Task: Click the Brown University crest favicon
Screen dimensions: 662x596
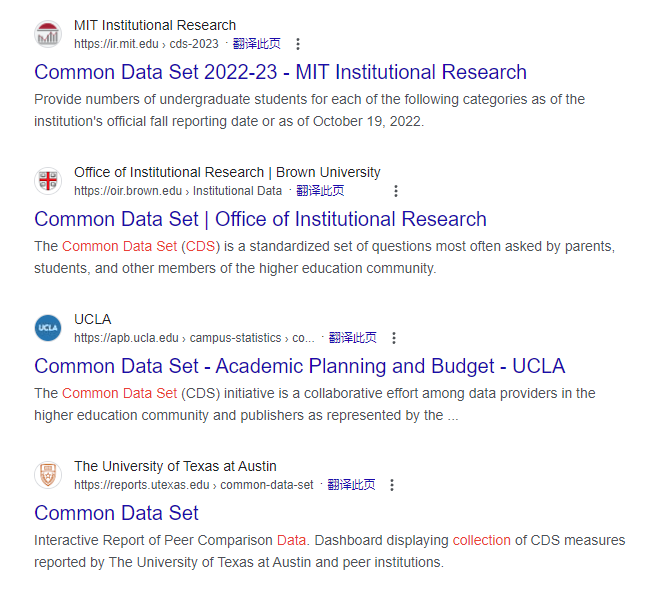Action: tap(48, 181)
